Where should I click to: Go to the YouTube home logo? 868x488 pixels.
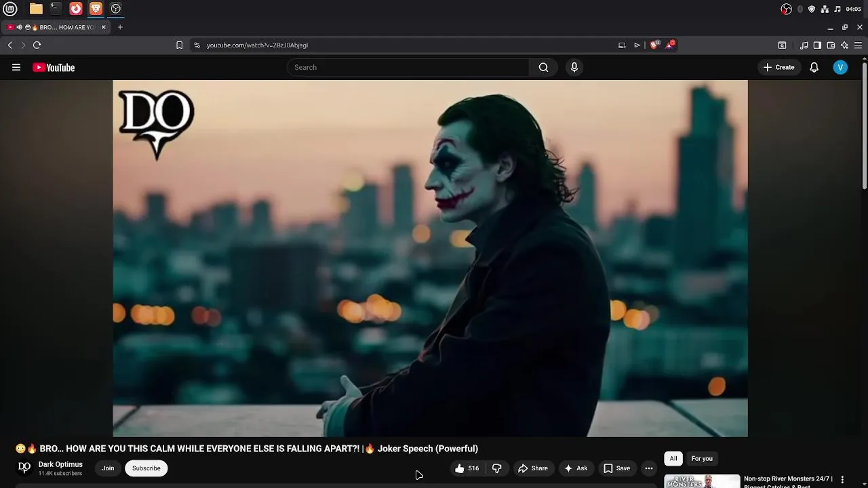coord(54,67)
